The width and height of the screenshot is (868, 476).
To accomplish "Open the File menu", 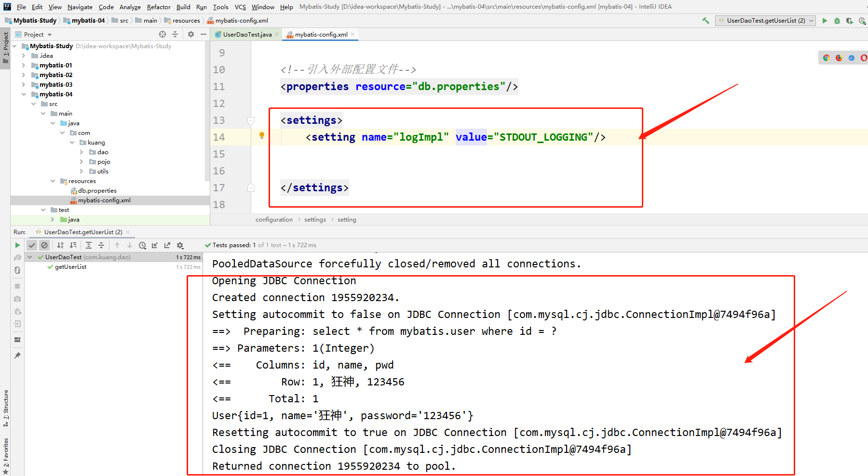I will click(x=21, y=7).
